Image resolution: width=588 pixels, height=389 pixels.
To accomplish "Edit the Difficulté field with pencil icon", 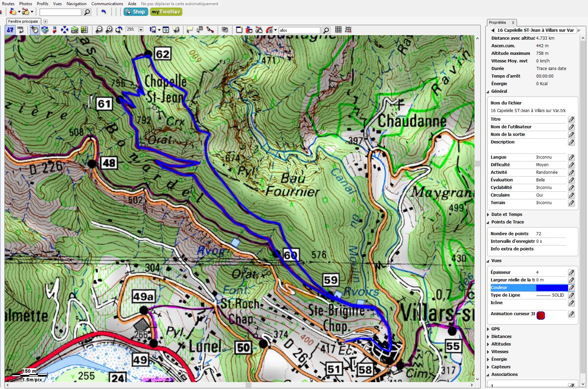I will pyautogui.click(x=571, y=165).
